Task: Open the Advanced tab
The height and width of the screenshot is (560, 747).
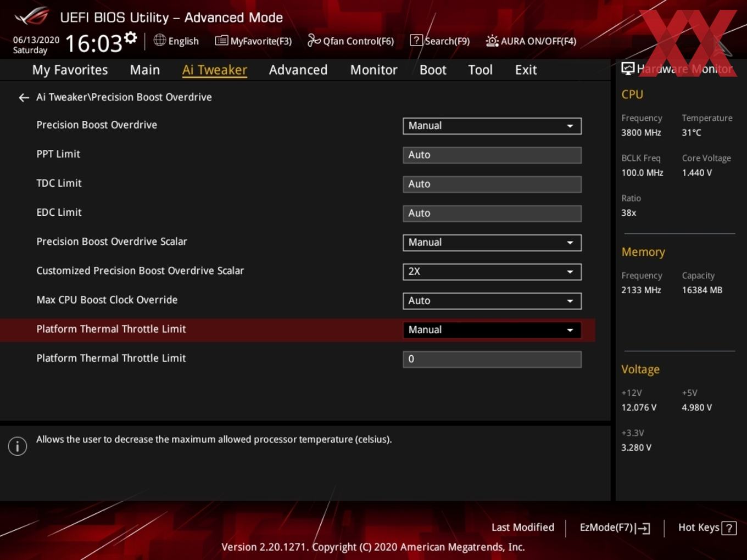Action: pyautogui.click(x=298, y=70)
